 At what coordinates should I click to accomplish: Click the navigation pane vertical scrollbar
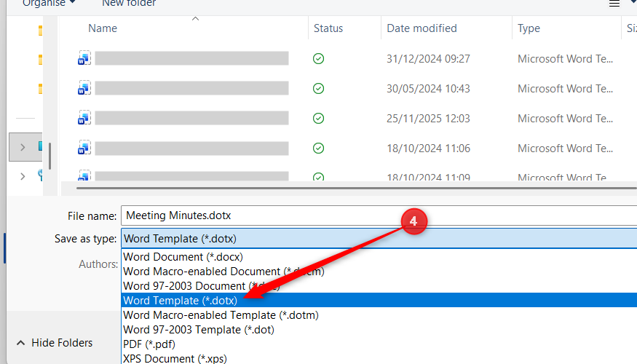click(x=50, y=156)
